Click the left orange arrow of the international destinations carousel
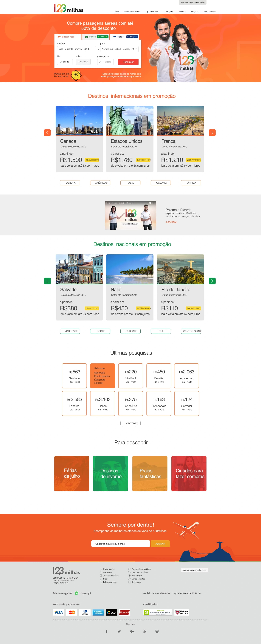Screen dimensions: 261x644 [47, 133]
